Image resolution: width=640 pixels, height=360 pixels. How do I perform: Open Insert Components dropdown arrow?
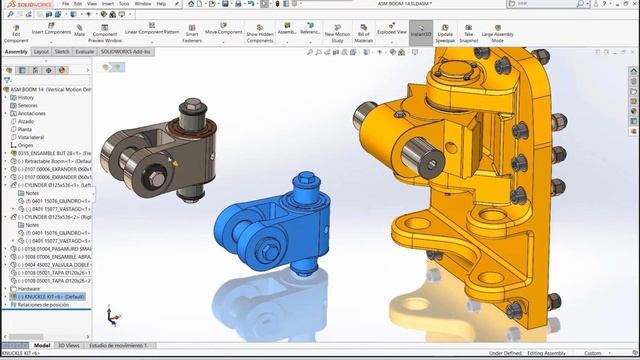[x=51, y=42]
